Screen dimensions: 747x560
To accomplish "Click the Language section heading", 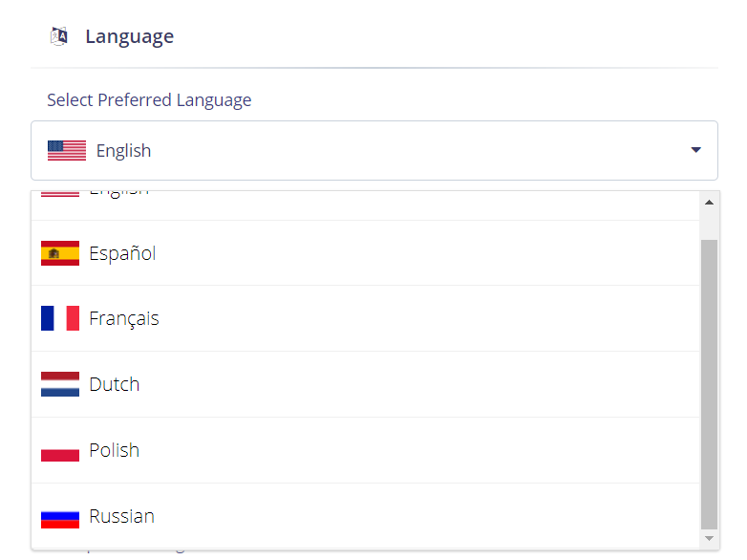I will 130,36.
